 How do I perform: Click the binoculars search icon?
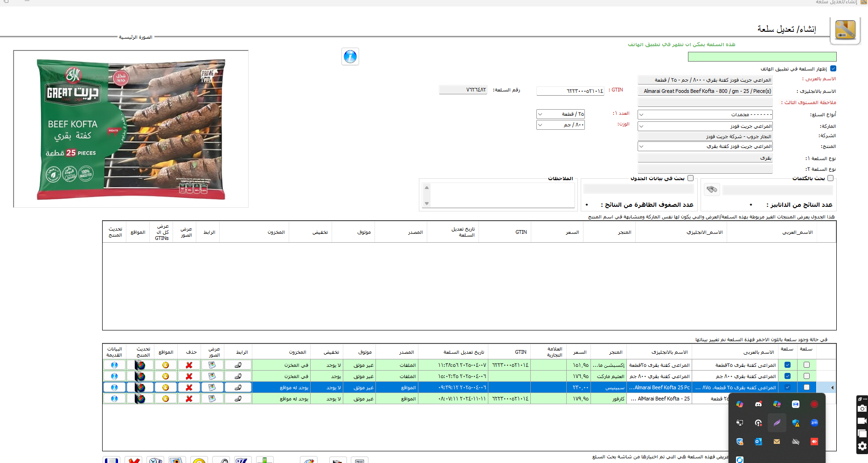pyautogui.click(x=711, y=189)
